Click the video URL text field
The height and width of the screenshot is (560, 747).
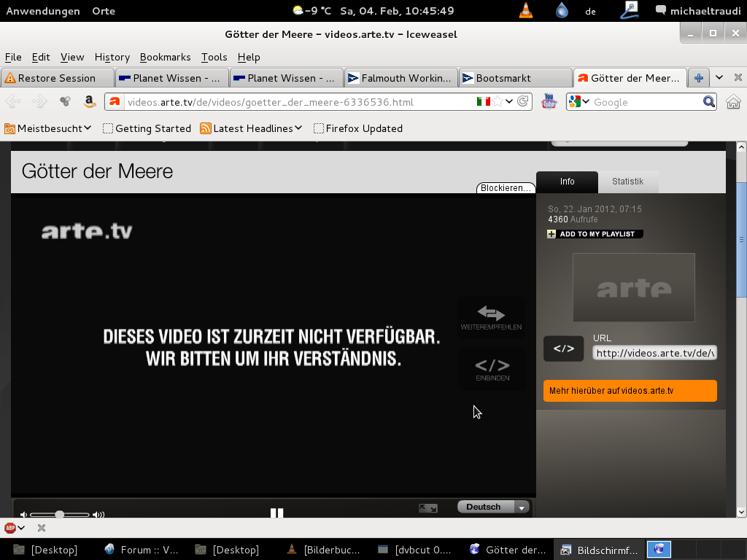(654, 353)
